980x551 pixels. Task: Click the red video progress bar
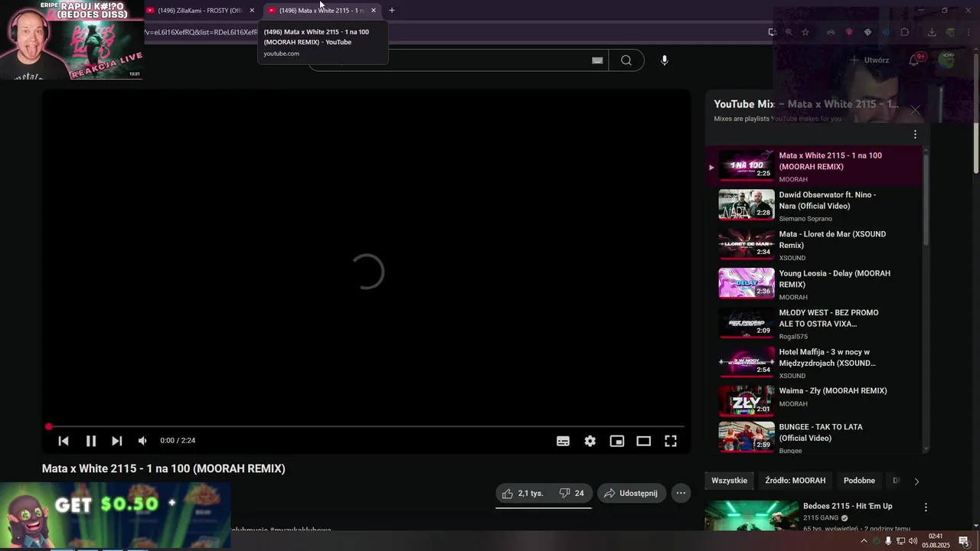[x=366, y=426]
